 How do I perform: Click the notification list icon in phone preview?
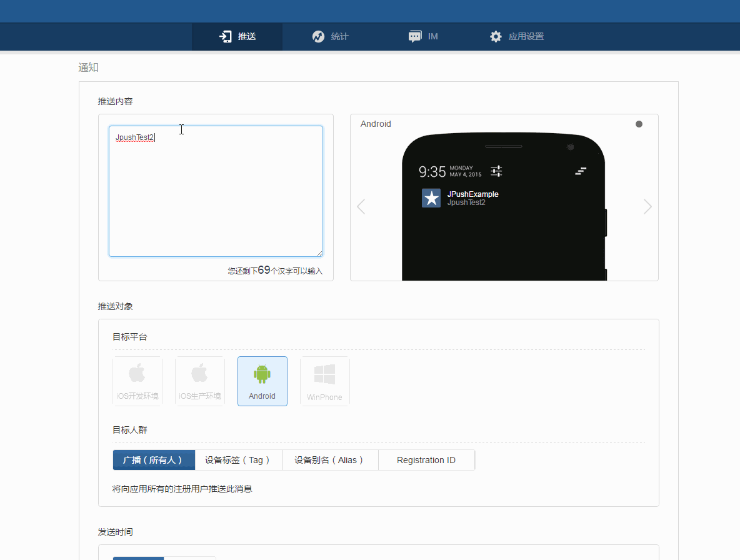581,171
